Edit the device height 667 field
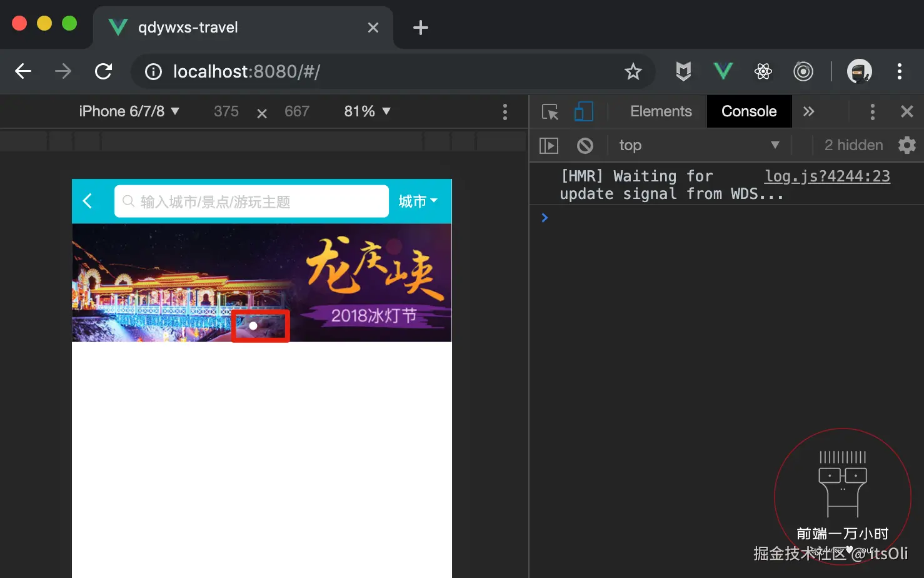 click(297, 111)
